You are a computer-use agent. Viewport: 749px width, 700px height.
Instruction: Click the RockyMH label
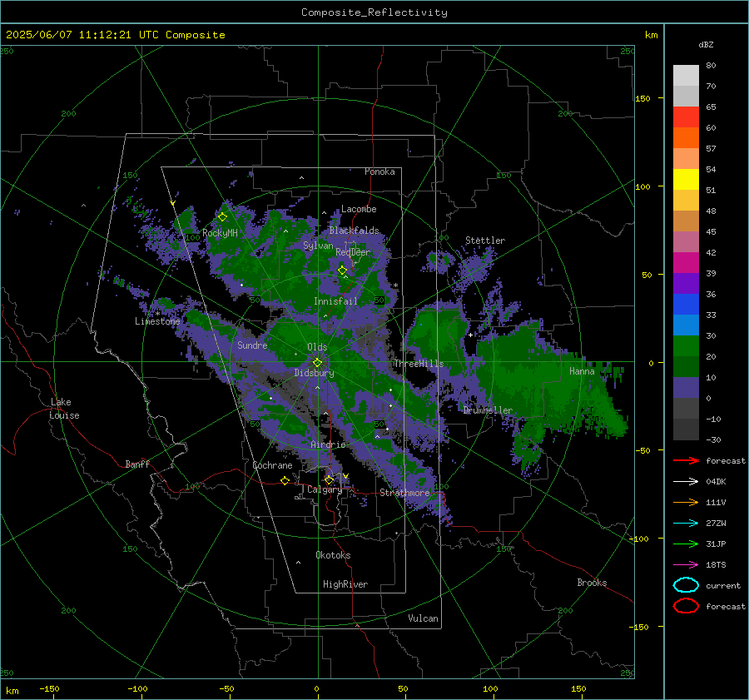pos(220,233)
